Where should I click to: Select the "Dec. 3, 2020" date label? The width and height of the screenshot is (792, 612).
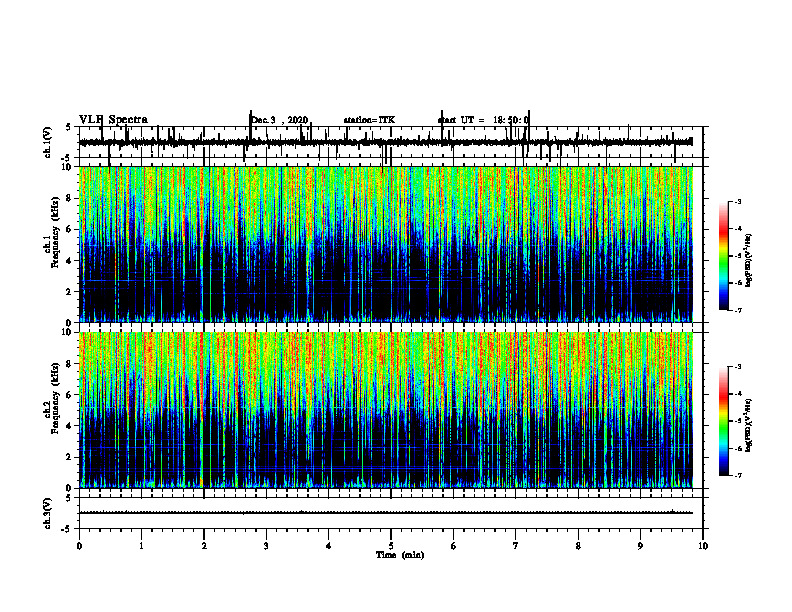(x=280, y=120)
